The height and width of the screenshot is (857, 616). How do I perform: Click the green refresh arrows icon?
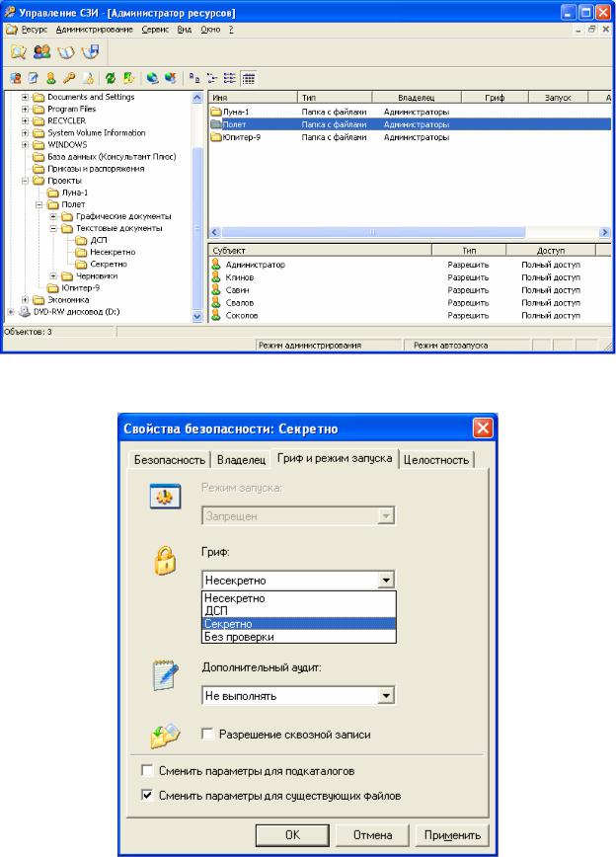[x=110, y=78]
